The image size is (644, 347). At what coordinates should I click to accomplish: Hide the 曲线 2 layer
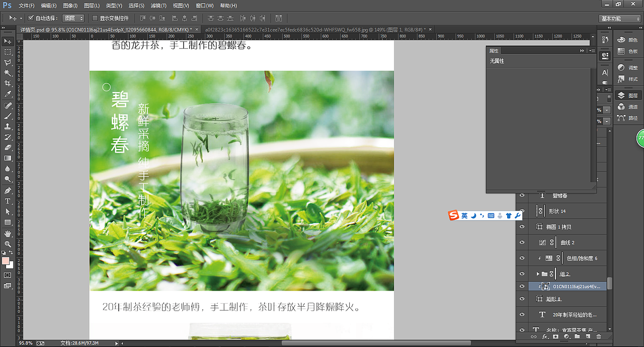coord(522,242)
